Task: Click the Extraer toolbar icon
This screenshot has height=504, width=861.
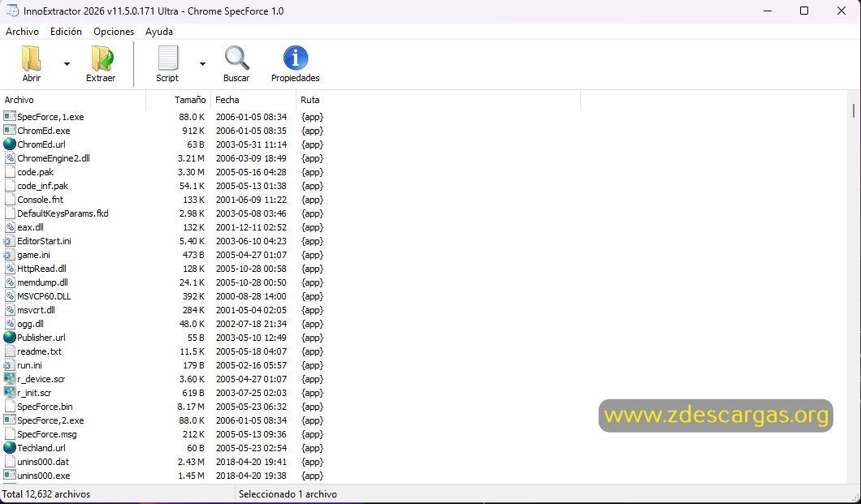Action: pos(102,58)
